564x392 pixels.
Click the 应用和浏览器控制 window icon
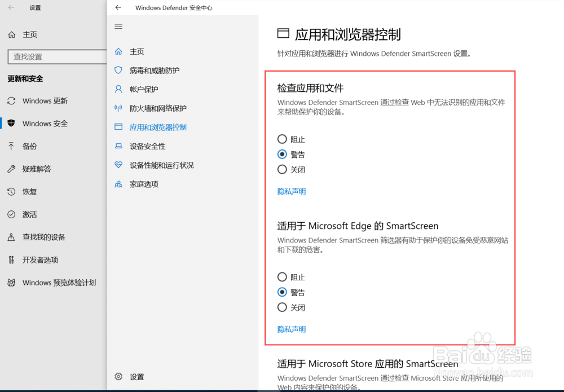pyautogui.click(x=118, y=126)
